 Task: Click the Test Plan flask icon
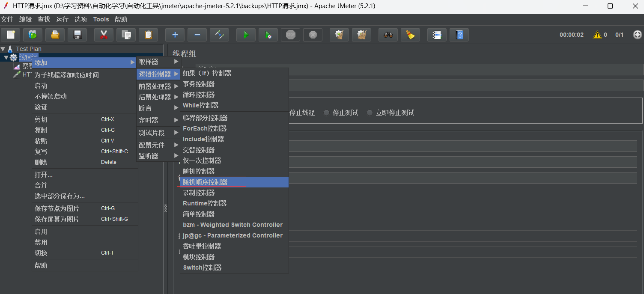[x=10, y=49]
